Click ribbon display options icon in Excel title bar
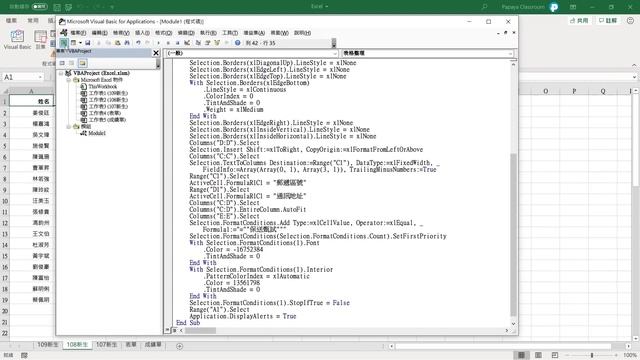This screenshot has height=360, width=640. coord(573,7)
